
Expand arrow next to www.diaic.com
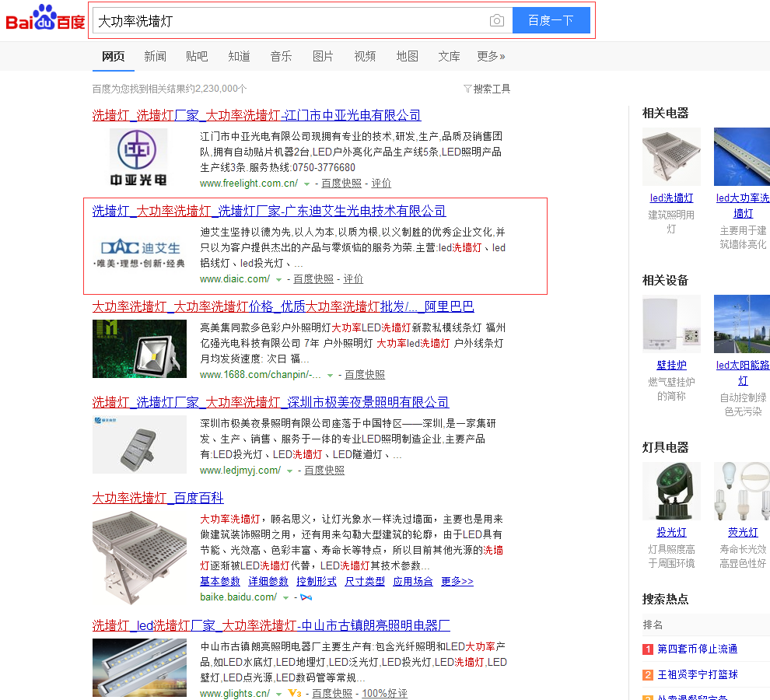coord(278,279)
